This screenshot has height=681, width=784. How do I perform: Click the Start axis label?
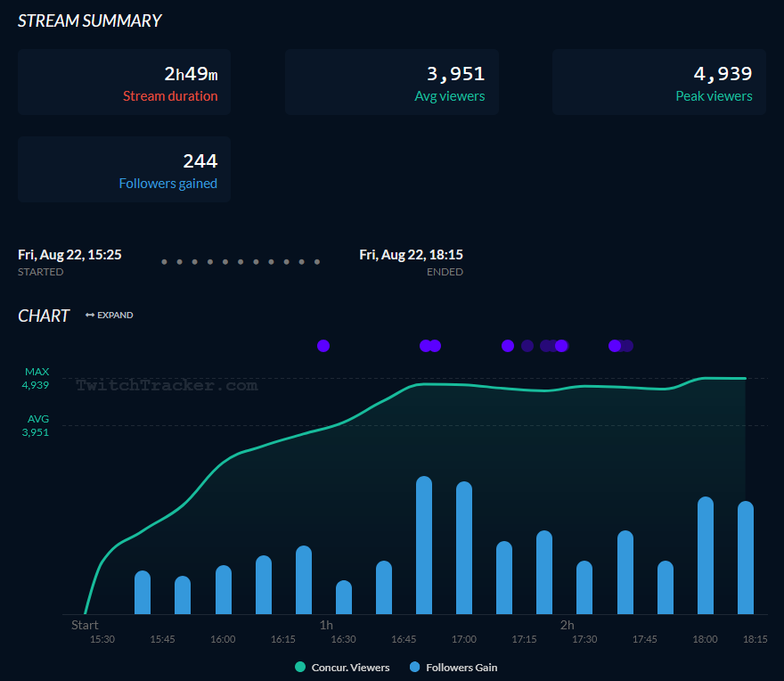pos(85,625)
